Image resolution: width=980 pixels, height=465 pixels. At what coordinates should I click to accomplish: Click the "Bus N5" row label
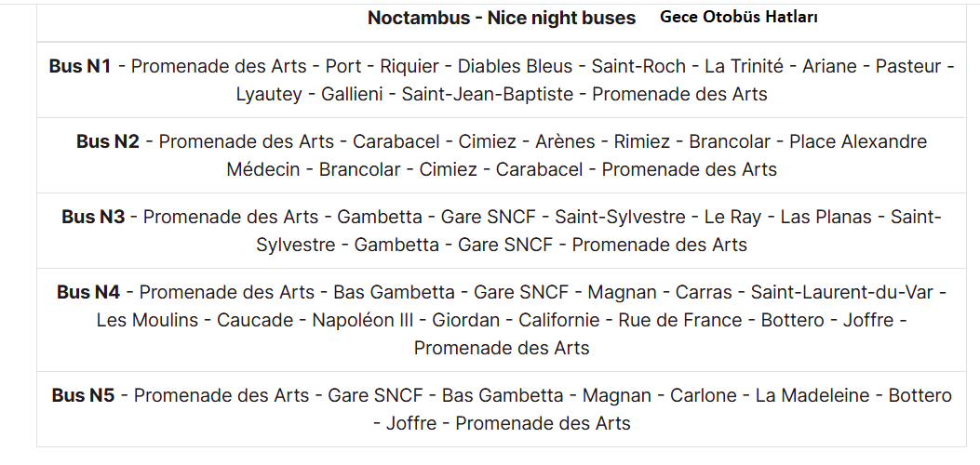click(84, 395)
